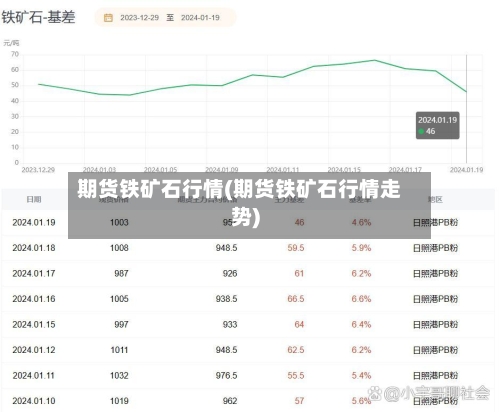Click spot price 1032 in 2024.01.11 row
Viewport: 500px width, 412px height.
coord(119,376)
